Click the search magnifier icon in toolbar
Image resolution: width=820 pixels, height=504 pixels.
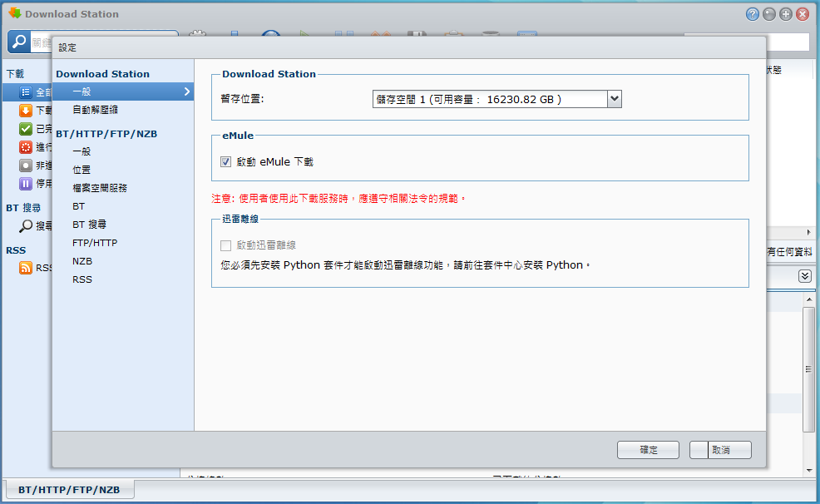tap(19, 42)
